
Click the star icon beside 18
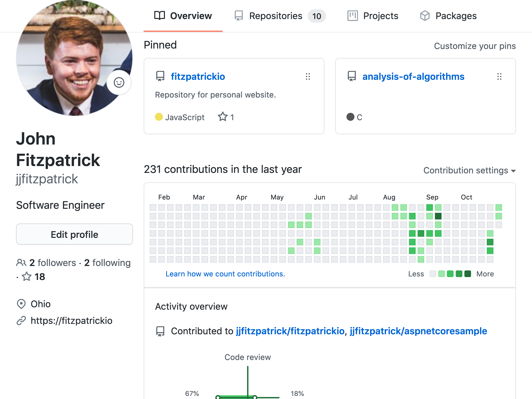(26, 277)
